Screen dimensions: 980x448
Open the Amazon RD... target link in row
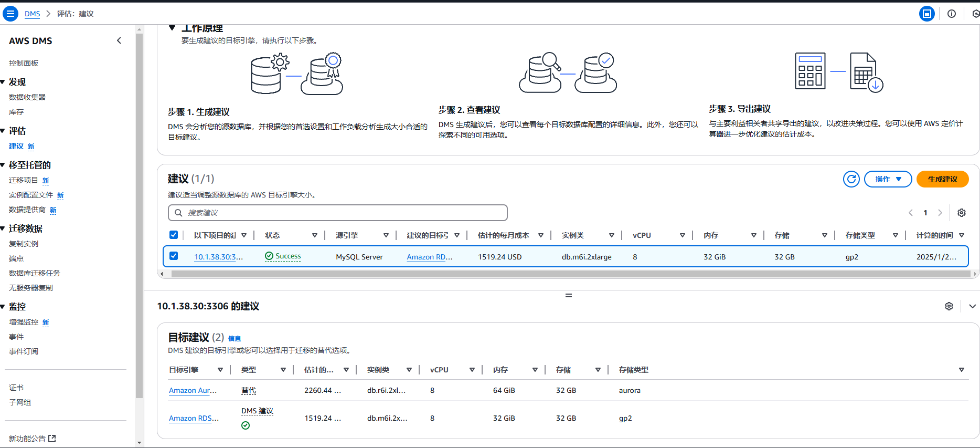[x=430, y=257]
